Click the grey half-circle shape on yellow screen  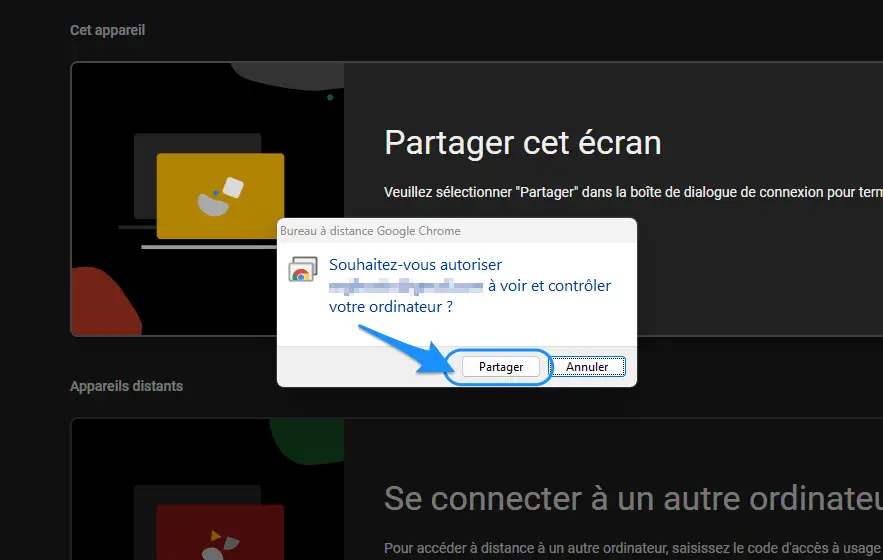[212, 205]
